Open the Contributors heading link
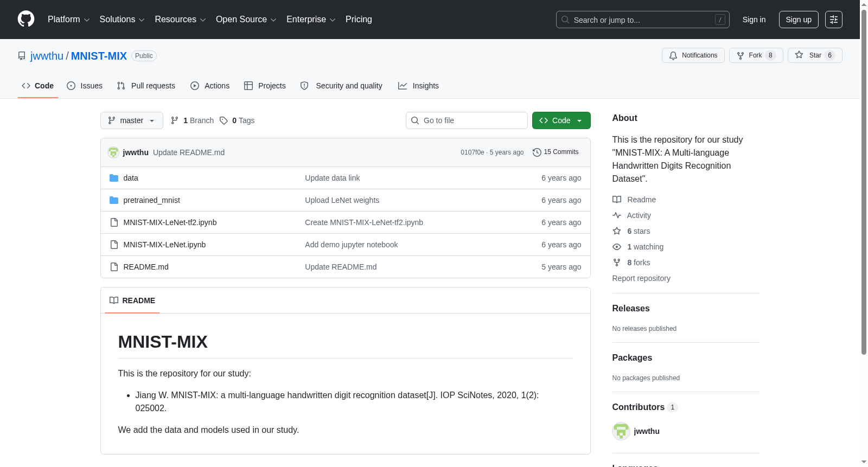Screen dimensions: 868x467 [x=645, y=407]
